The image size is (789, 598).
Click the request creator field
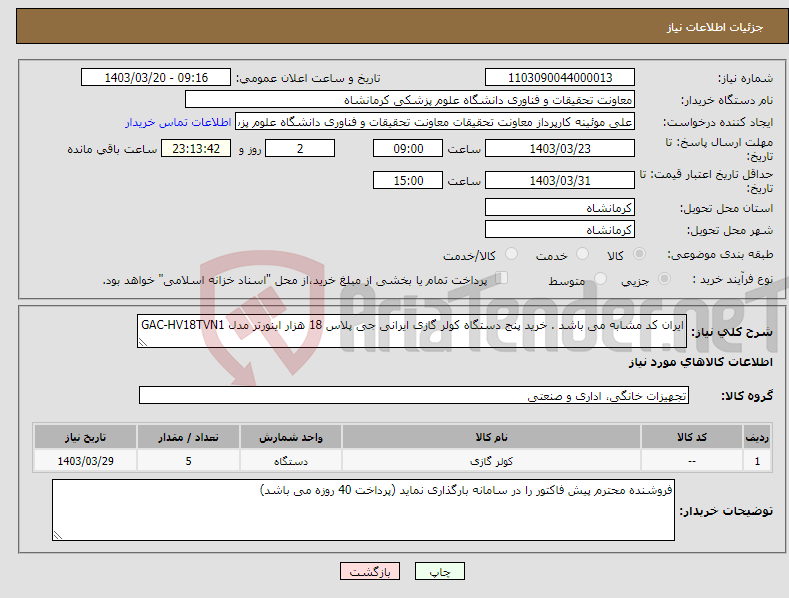[435, 122]
